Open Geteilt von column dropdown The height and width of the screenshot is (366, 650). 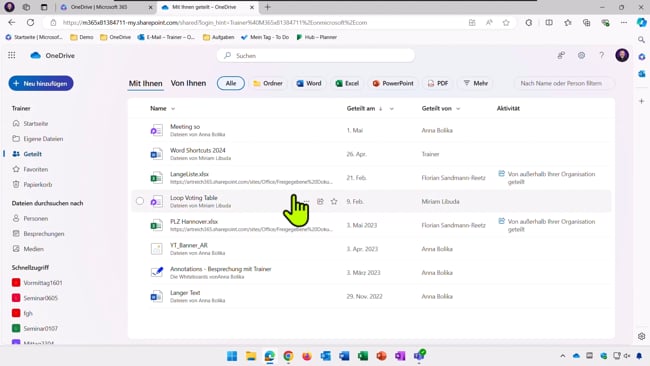458,109
